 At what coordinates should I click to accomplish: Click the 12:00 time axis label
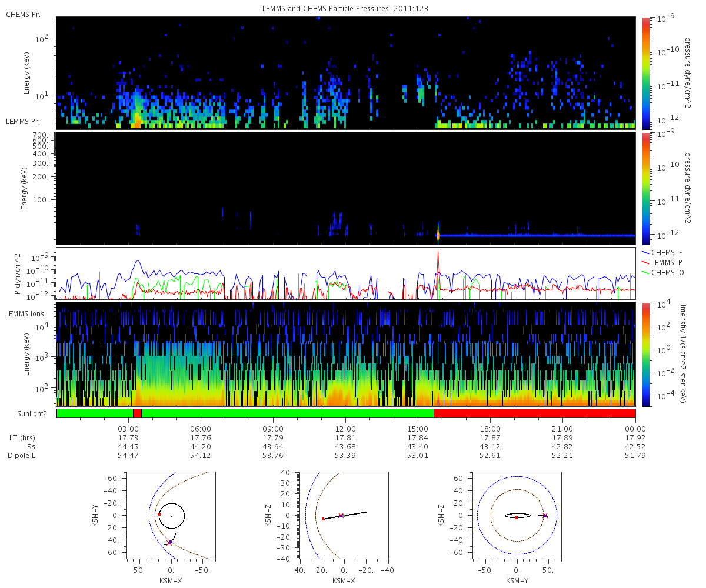click(x=345, y=429)
